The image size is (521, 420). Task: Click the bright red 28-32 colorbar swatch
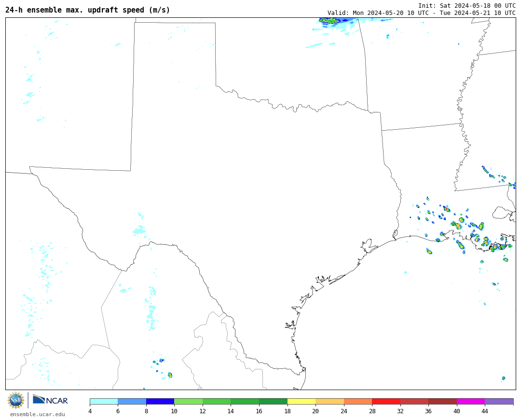click(386, 401)
